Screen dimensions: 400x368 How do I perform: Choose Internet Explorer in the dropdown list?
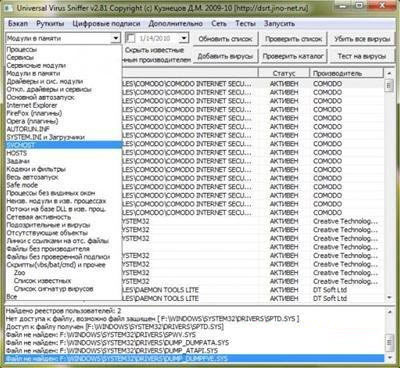(x=63, y=105)
